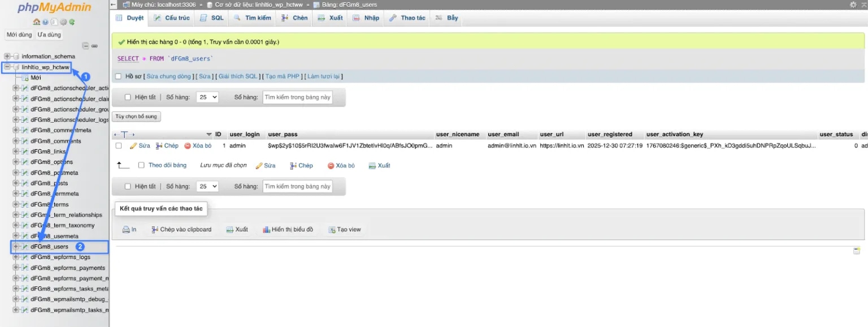Click the Tạo view icon
868x327 pixels.
[x=332, y=230]
